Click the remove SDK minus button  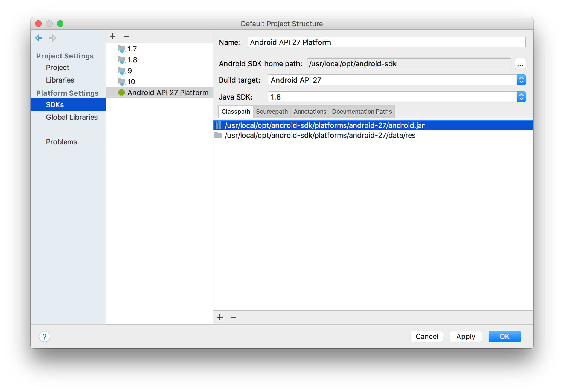pyautogui.click(x=127, y=36)
